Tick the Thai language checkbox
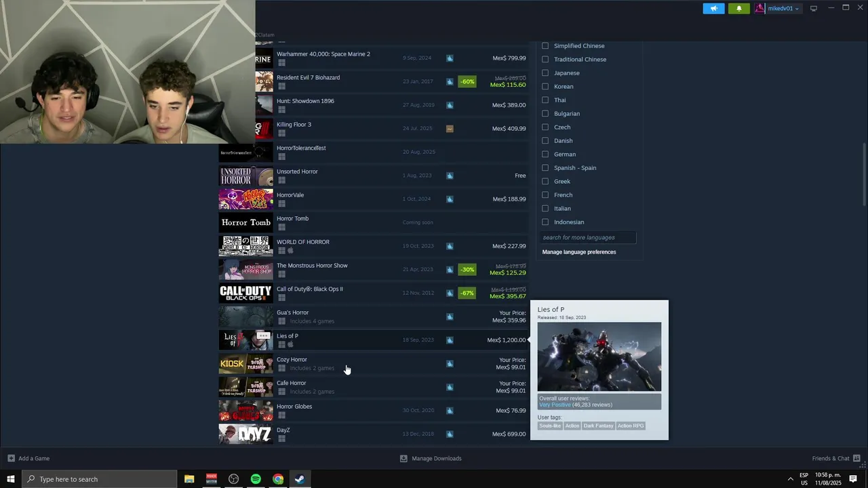Viewport: 868px width, 488px height. coord(545,100)
